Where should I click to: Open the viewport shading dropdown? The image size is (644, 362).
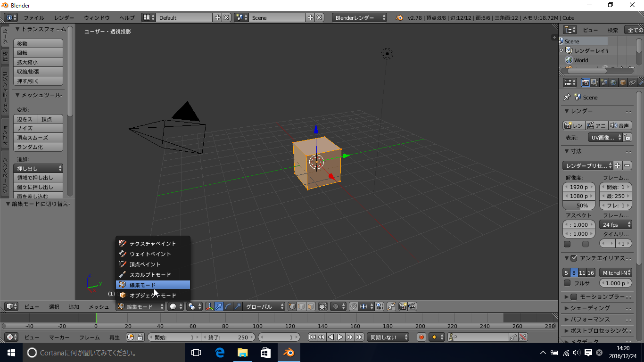pyautogui.click(x=176, y=306)
